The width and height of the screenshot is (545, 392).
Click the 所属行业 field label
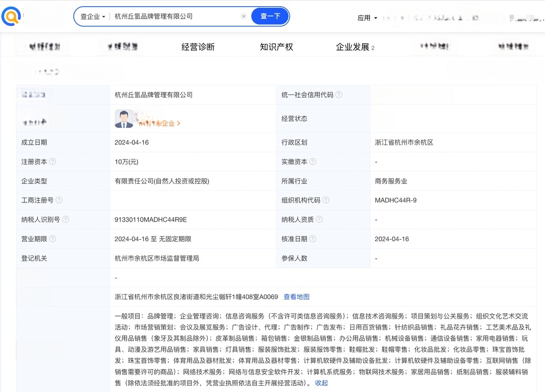click(294, 181)
